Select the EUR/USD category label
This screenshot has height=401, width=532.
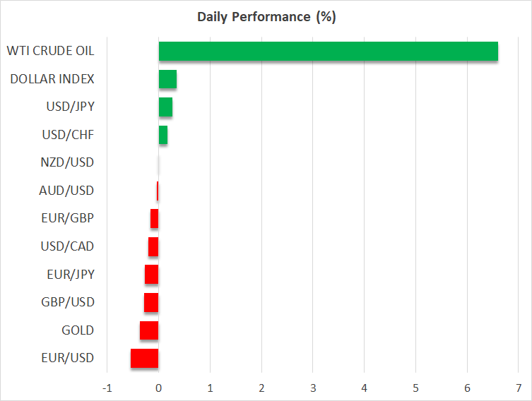(x=68, y=358)
